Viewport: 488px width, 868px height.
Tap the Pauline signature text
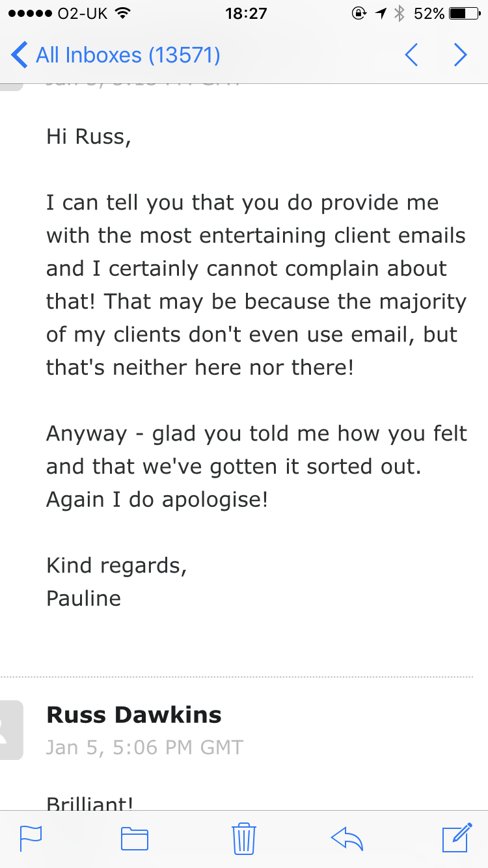pyautogui.click(x=83, y=598)
